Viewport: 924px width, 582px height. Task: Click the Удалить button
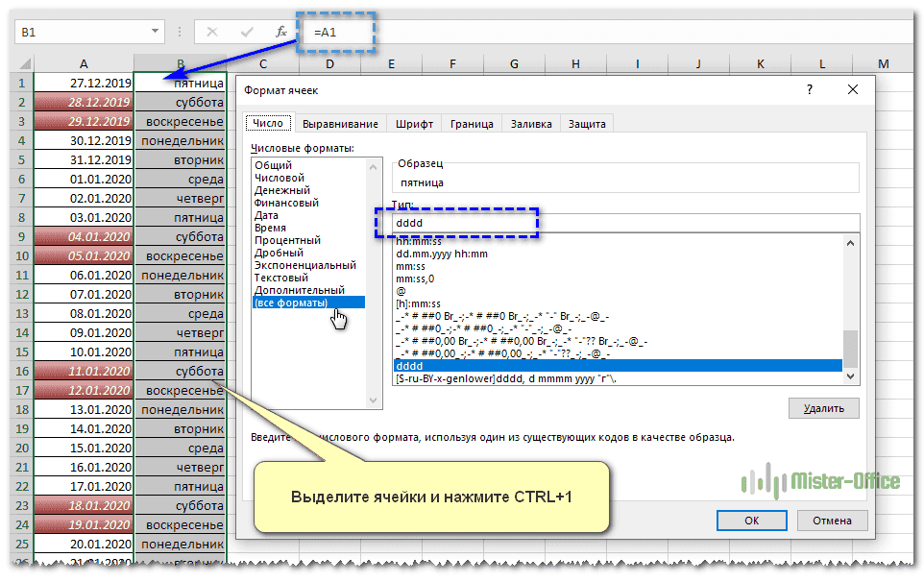[823, 408]
